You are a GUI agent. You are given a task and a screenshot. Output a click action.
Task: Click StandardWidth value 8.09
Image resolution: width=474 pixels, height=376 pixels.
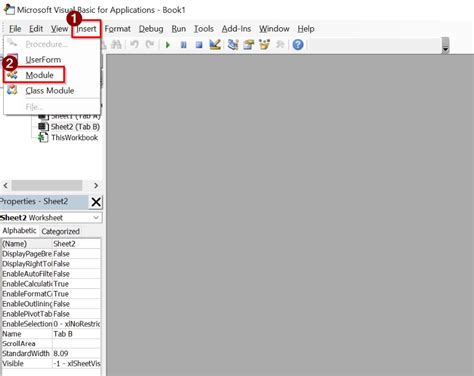(76, 354)
